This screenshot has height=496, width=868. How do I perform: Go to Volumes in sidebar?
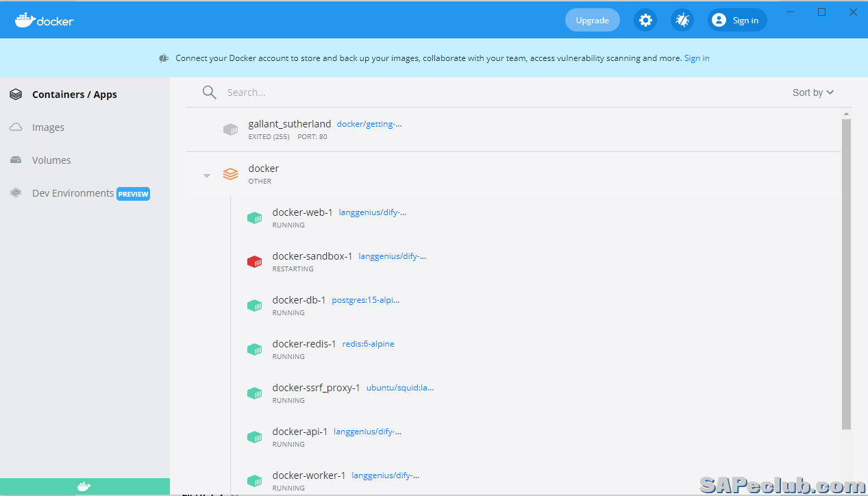tap(51, 160)
